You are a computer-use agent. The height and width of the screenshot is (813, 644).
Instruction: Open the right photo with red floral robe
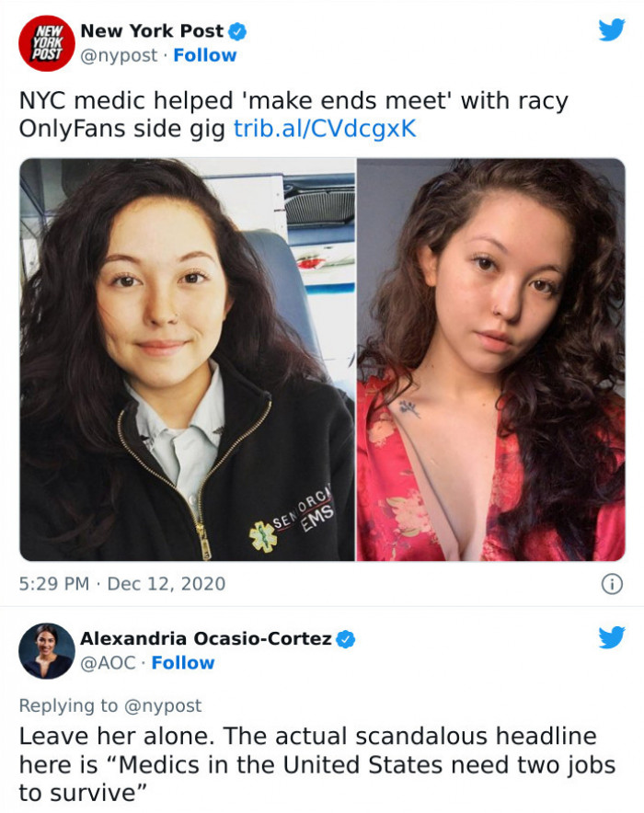(491, 360)
